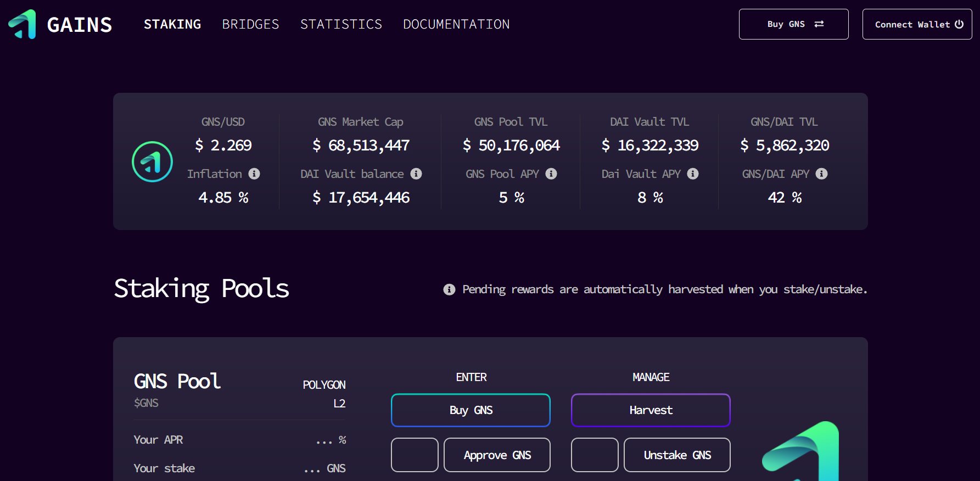The width and height of the screenshot is (980, 481).
Task: Open the STATISTICS nav tab
Action: (341, 24)
